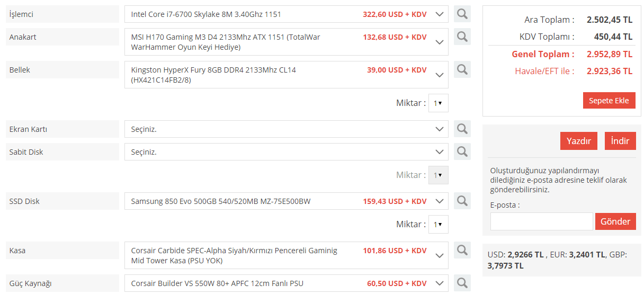Click the SSD Disk category label
The image size is (644, 294).
[x=62, y=201]
